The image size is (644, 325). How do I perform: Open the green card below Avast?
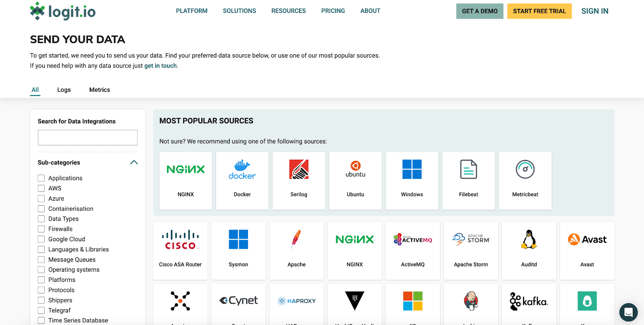coord(587,304)
